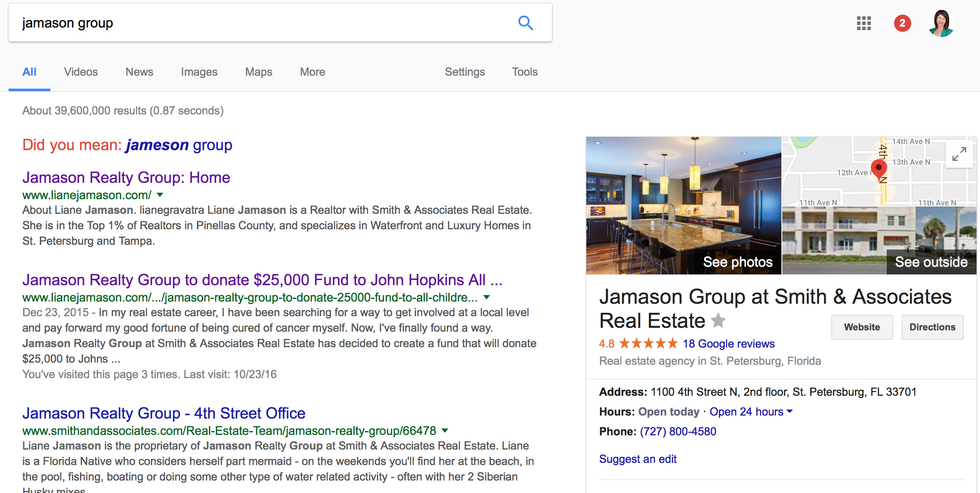Open the See photos kitchen thumbnail
The width and height of the screenshot is (980, 493).
pos(683,206)
